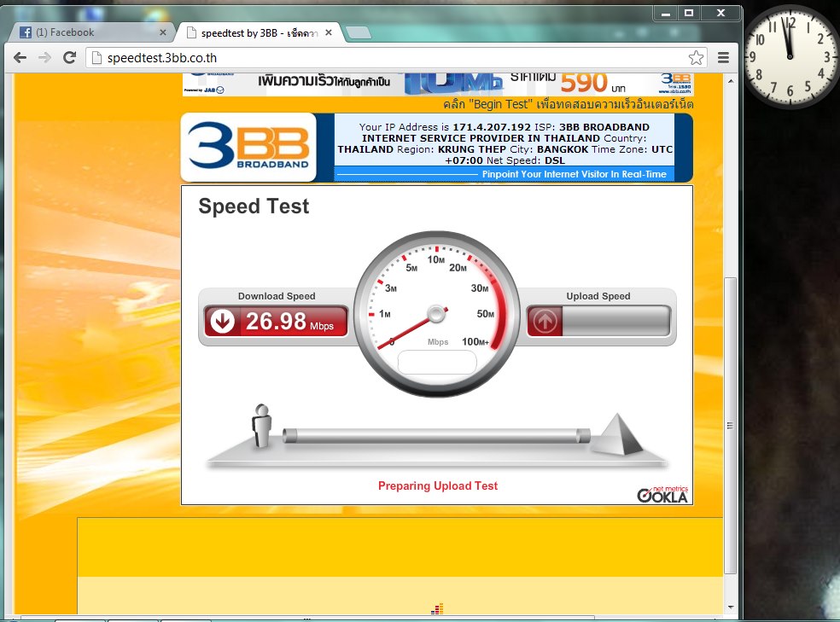This screenshot has width=840, height=622.
Task: Close the Facebook tab
Action: [163, 32]
